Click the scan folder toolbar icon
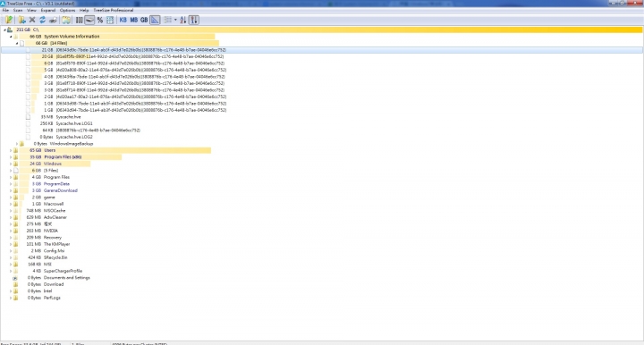644x345 pixels. coord(21,20)
